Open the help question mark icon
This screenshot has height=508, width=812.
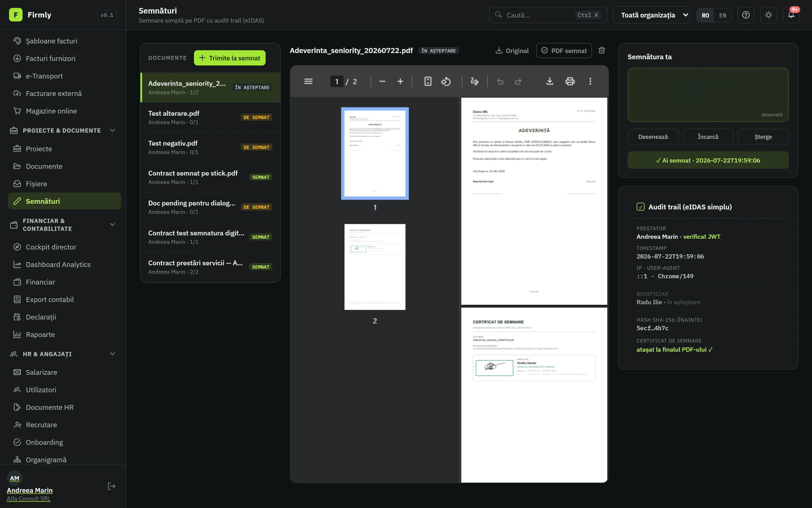tap(745, 15)
